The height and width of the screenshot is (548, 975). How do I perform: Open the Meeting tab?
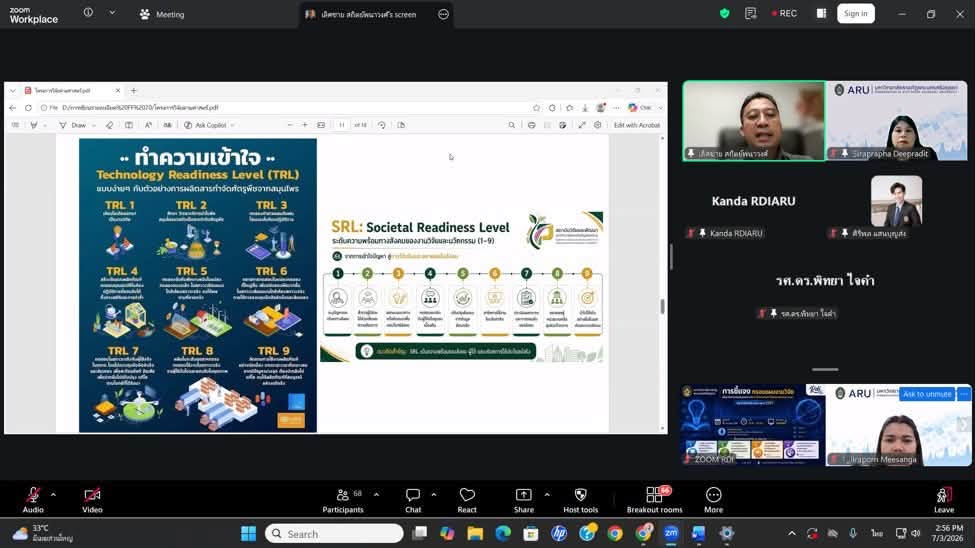pyautogui.click(x=162, y=14)
